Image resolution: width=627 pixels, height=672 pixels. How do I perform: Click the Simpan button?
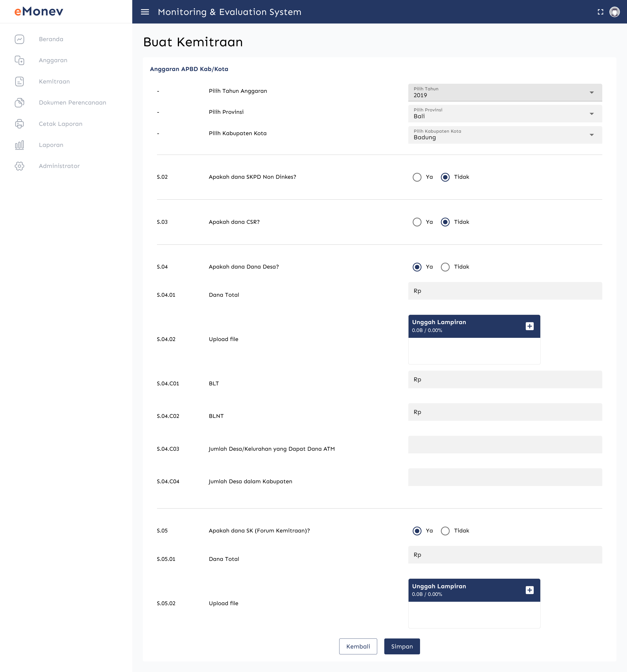pos(402,646)
